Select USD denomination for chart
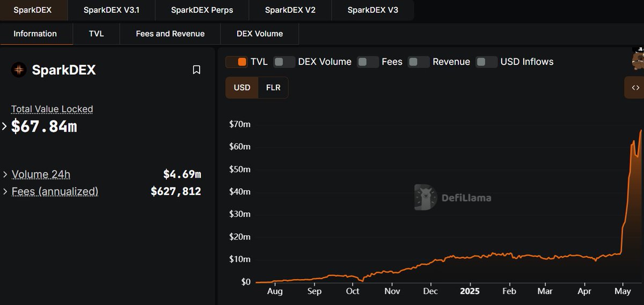Image resolution: width=644 pixels, height=305 pixels. coord(242,88)
